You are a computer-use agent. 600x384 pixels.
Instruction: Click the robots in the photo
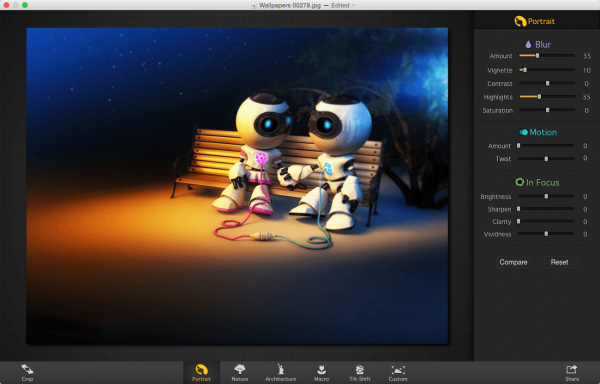point(292,161)
